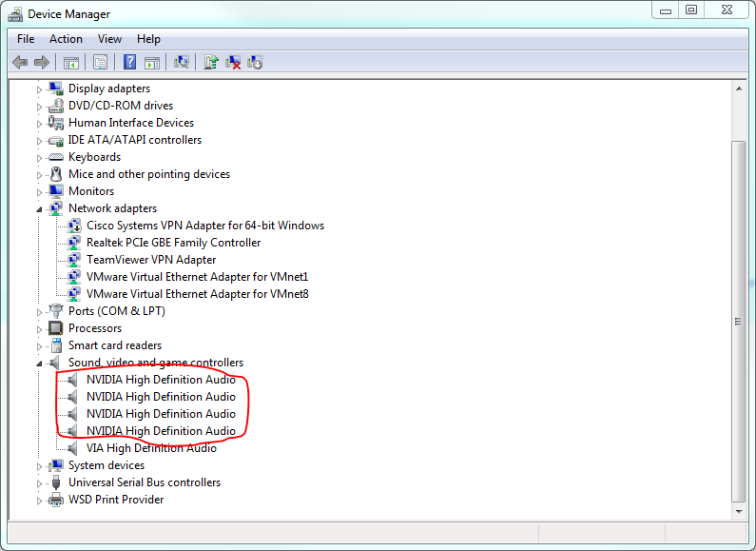Click the VIA High Definition Audio speaker icon
The width and height of the screenshot is (756, 551).
[x=73, y=448]
